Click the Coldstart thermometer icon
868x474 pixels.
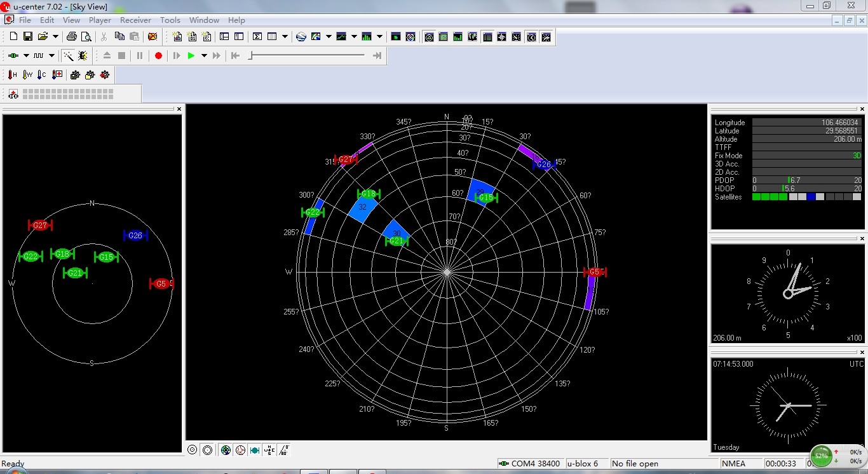pyautogui.click(x=41, y=75)
